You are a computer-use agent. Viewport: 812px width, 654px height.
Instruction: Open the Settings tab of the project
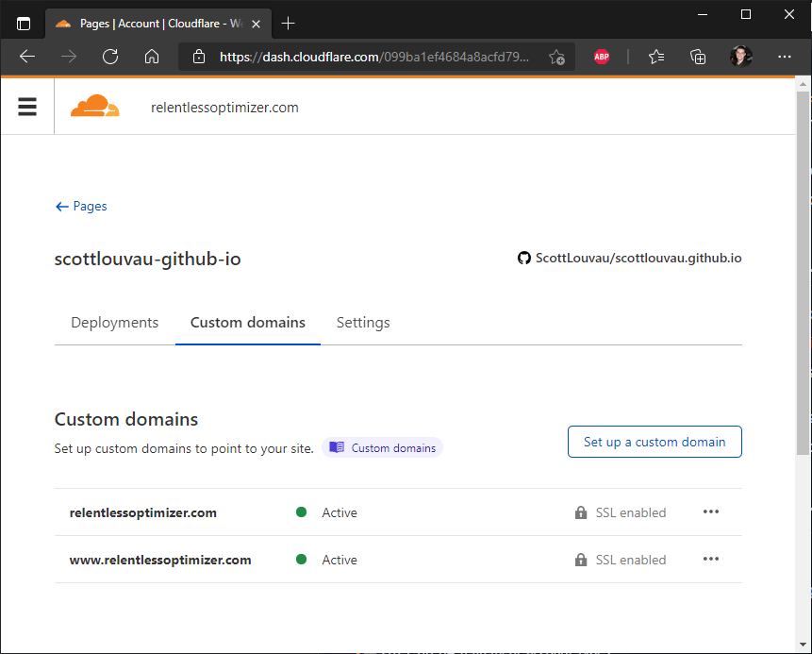363,322
